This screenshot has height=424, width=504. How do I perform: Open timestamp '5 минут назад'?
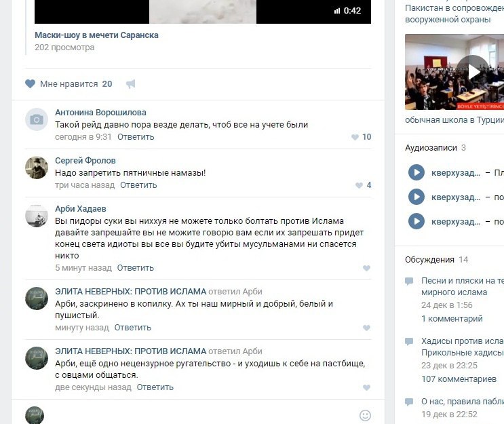[83, 268]
